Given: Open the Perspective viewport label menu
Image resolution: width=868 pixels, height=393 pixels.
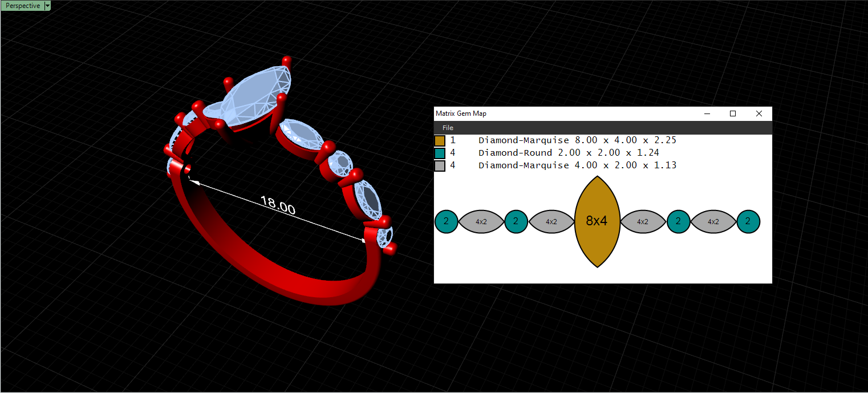Looking at the screenshot, I should (22, 6).
